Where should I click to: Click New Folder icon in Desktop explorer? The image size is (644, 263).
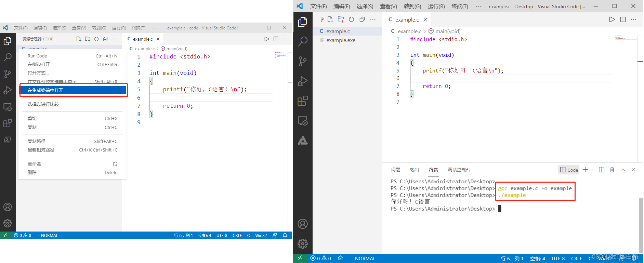tap(341, 19)
